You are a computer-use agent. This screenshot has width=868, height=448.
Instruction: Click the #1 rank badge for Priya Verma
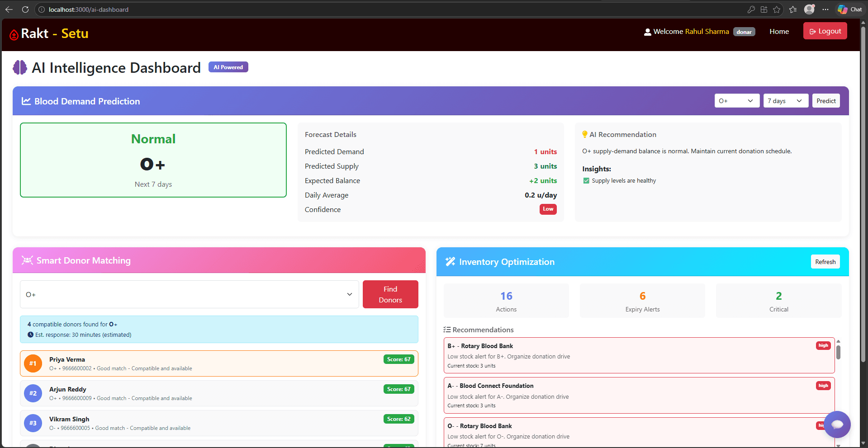[x=33, y=363]
